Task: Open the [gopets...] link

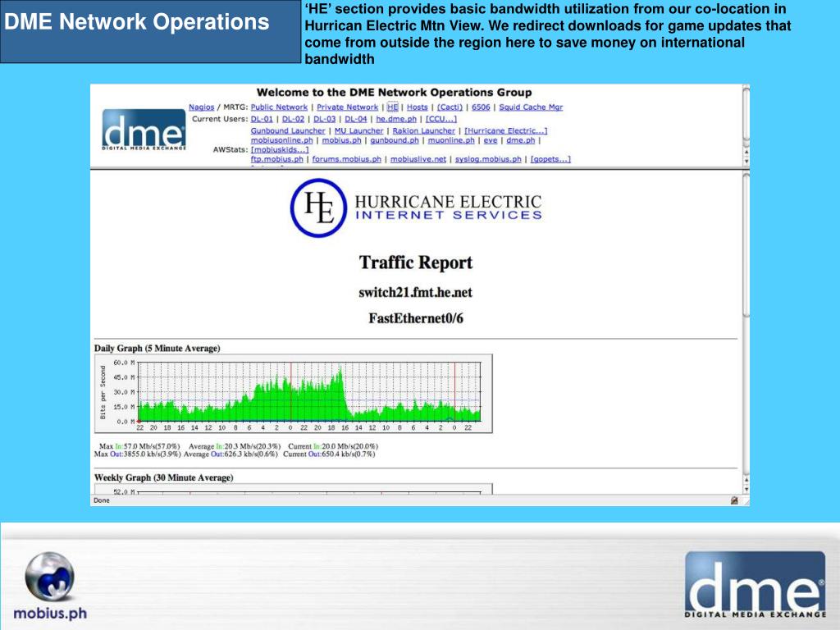Action: point(550,159)
